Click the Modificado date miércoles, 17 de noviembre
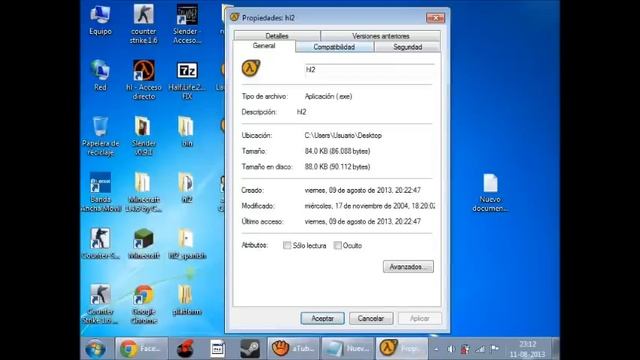 click(x=369, y=206)
